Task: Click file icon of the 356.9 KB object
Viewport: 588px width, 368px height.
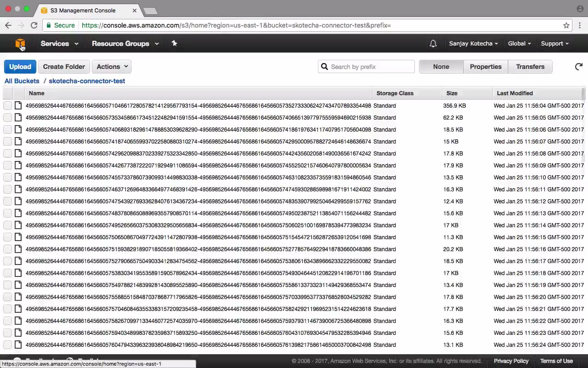Action: (18, 105)
